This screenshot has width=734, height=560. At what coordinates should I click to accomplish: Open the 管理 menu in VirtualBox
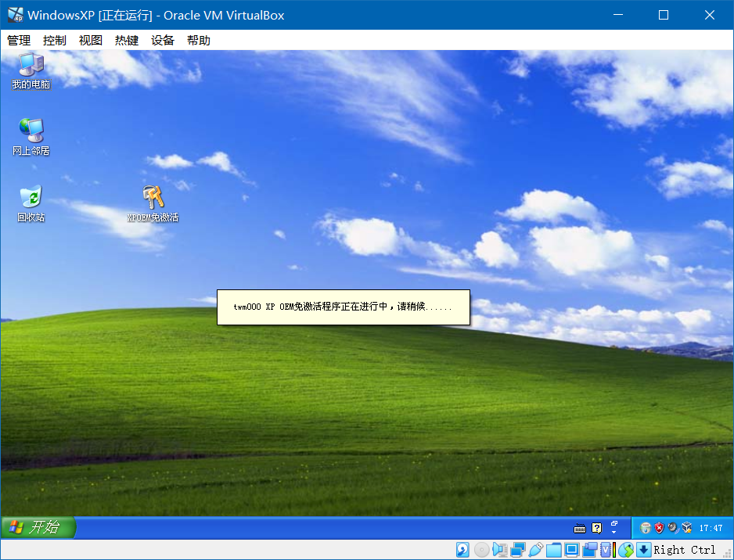[x=19, y=41]
